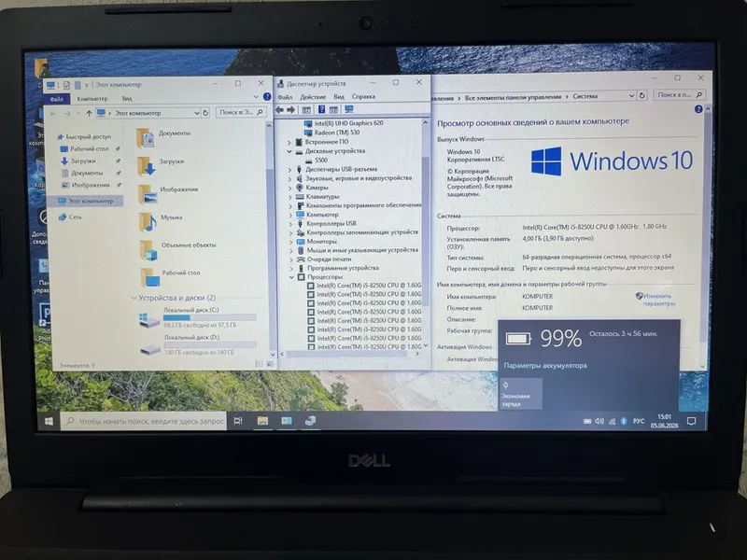Open Task View on the taskbar
This screenshot has height=560, width=747.
(238, 421)
